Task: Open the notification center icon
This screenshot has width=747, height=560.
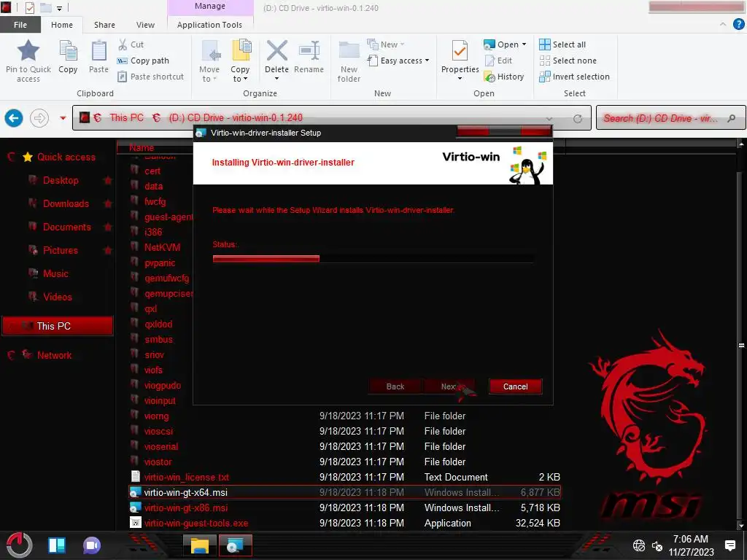Action: click(x=729, y=545)
